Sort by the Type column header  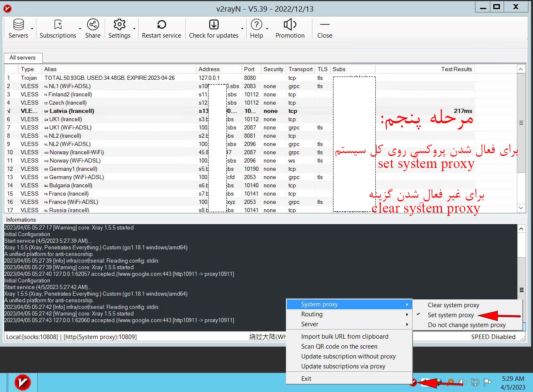click(x=30, y=69)
